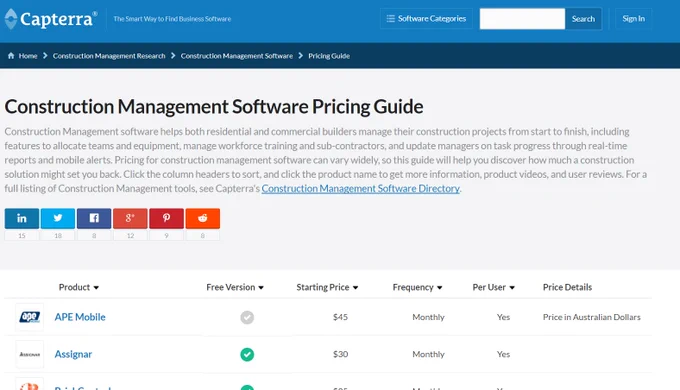Click the LinkedIn share count 15
The width and height of the screenshot is (680, 390).
[22, 236]
